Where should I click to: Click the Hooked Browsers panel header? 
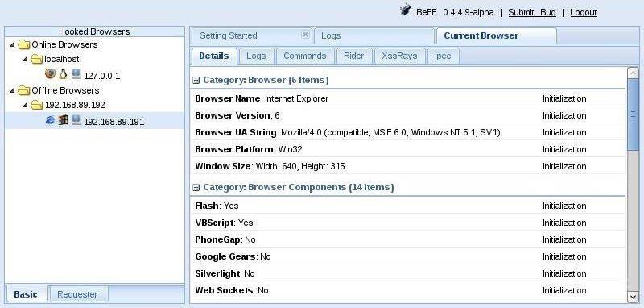click(x=94, y=31)
